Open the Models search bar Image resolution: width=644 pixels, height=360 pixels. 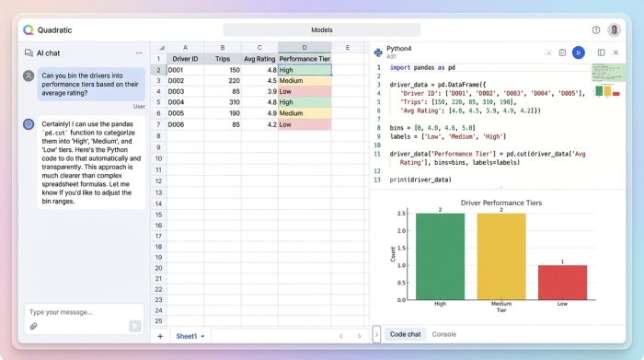pos(322,30)
